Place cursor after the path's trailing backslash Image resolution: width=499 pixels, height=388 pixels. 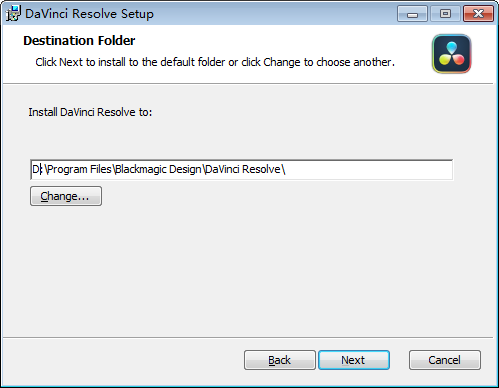[x=286, y=169]
